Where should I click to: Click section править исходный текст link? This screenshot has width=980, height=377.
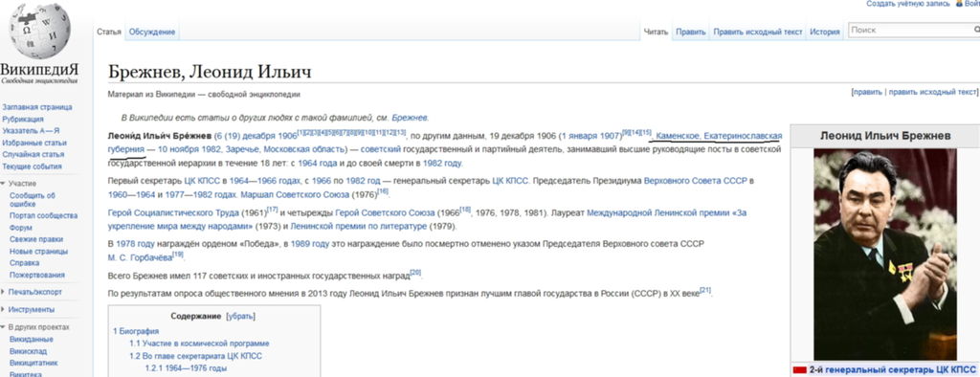coord(932,92)
